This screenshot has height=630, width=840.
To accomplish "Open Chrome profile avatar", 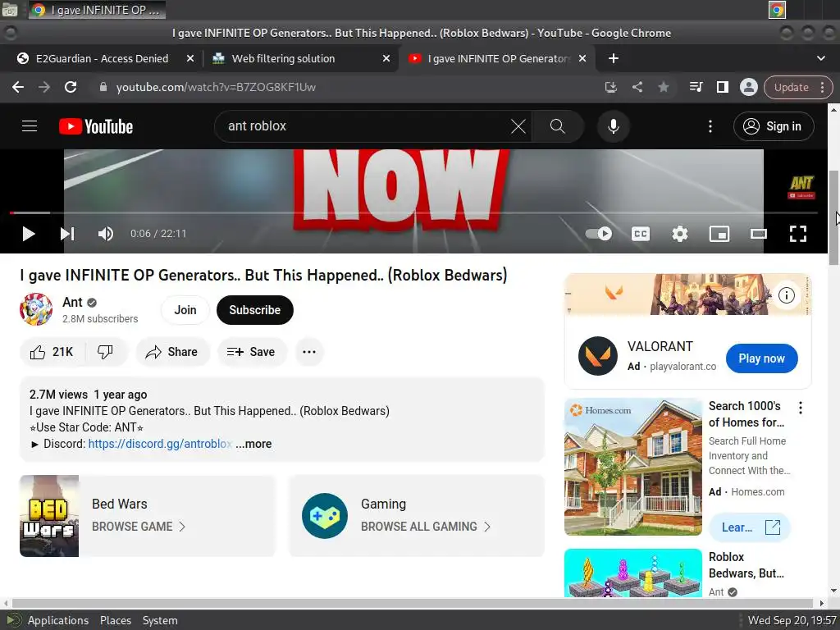I will [748, 87].
